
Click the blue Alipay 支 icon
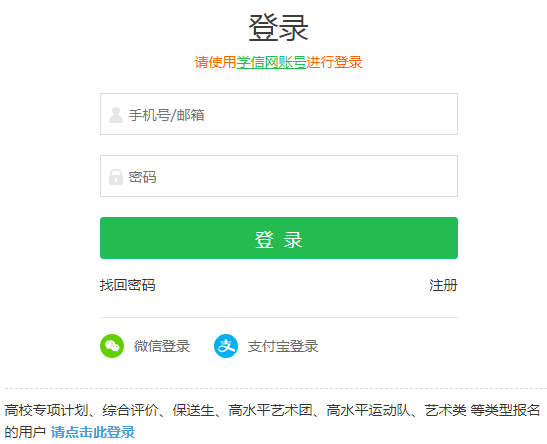(226, 346)
